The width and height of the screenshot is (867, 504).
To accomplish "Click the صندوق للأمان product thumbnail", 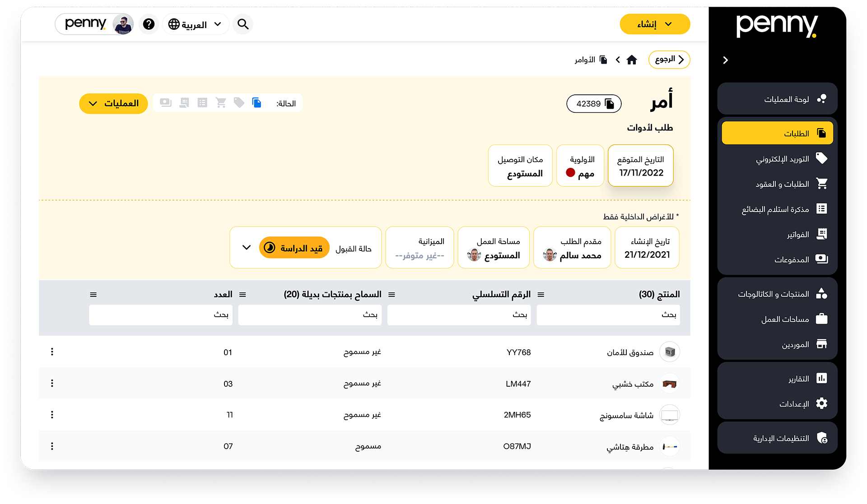I will click(670, 352).
